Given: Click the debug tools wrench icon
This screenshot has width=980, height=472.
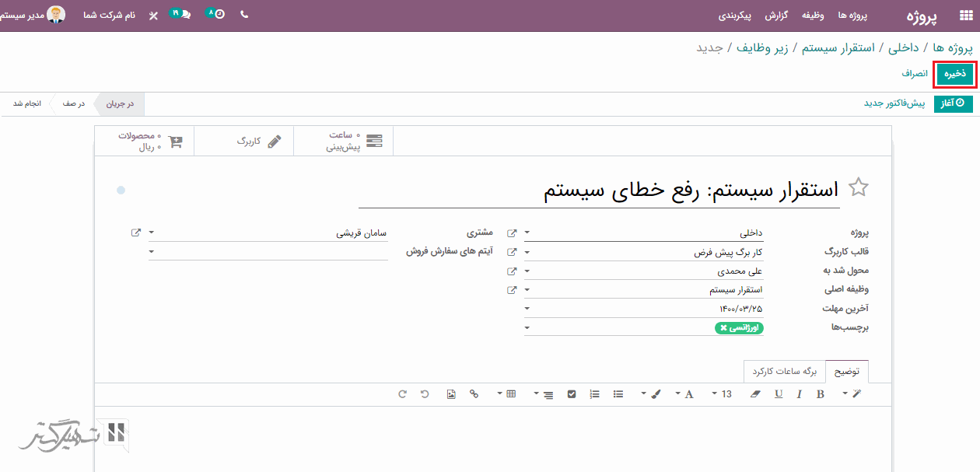Looking at the screenshot, I should point(153,15).
